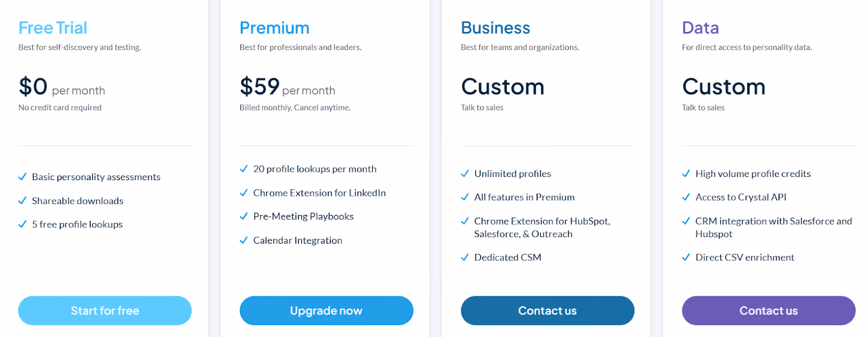
Task: Click the checkmark beside Shareable downloads
Action: pos(22,200)
